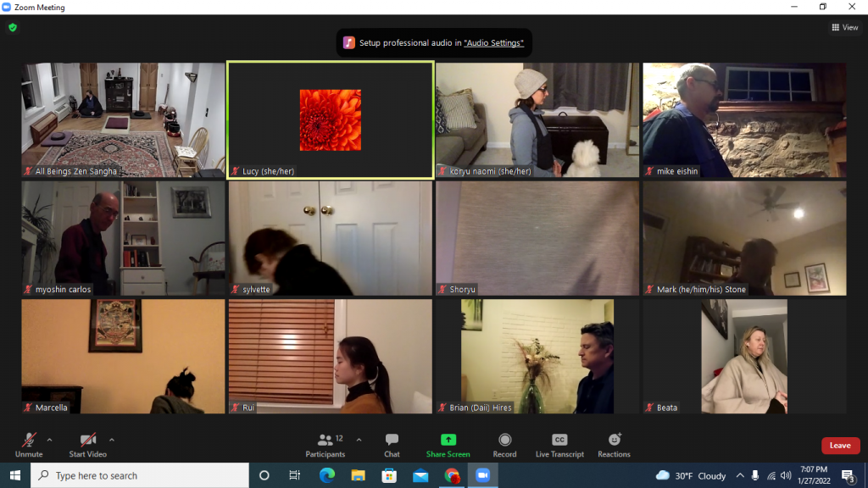This screenshot has height=488, width=868.
Task: Open network Wi-Fi icon in system tray
Action: coord(771,476)
